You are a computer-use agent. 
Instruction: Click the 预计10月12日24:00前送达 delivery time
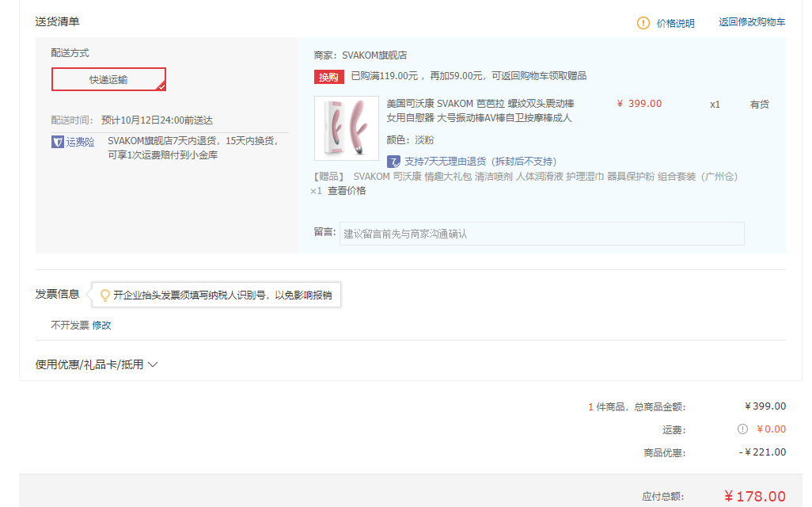(157, 120)
